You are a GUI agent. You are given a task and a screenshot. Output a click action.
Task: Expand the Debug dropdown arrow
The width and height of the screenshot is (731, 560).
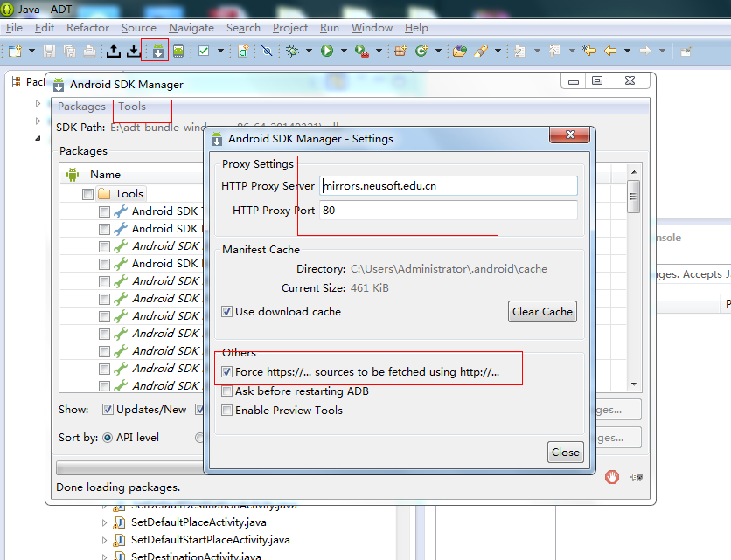309,51
